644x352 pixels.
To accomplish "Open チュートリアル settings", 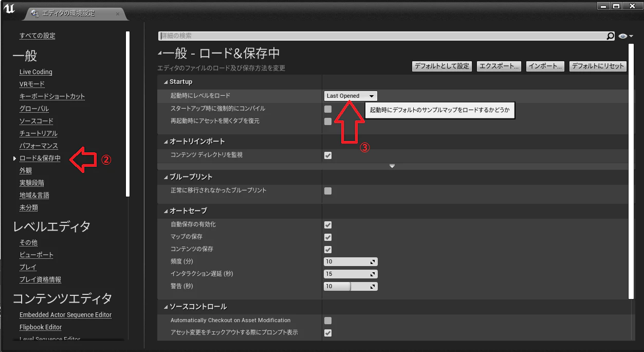I will pos(39,134).
